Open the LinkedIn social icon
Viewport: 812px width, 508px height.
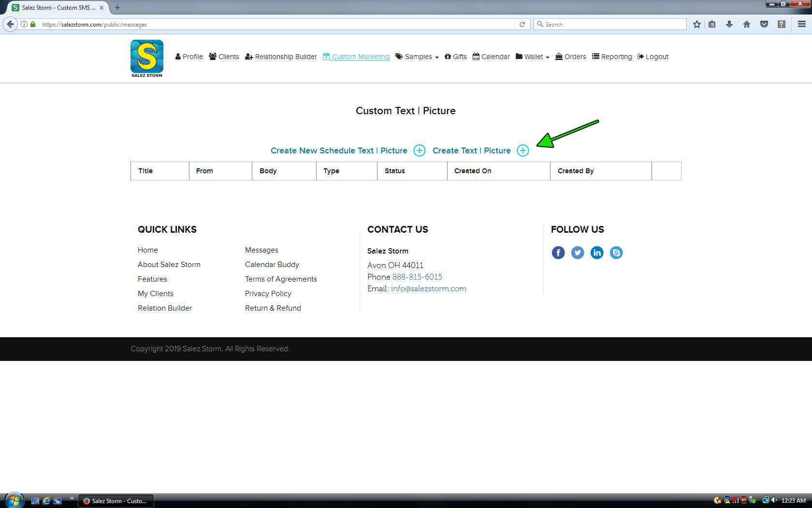click(x=596, y=253)
